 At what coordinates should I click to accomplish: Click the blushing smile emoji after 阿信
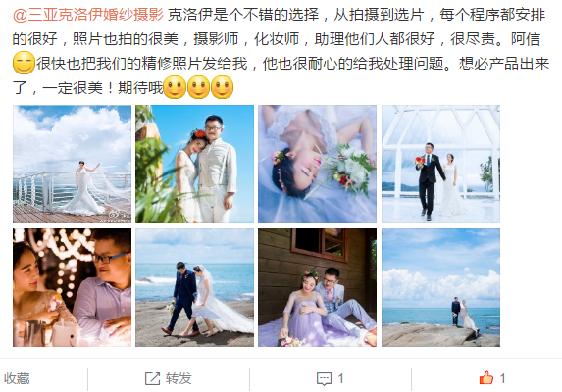pos(24,63)
